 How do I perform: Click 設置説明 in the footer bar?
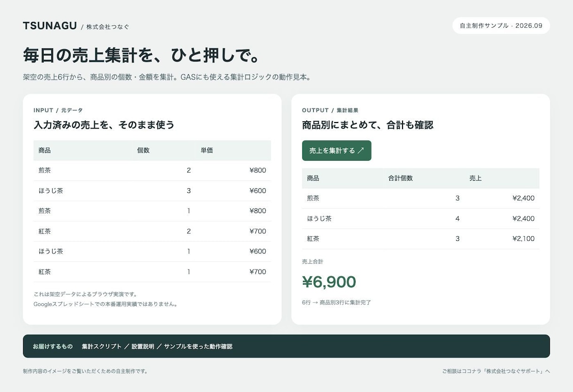pyautogui.click(x=143, y=346)
